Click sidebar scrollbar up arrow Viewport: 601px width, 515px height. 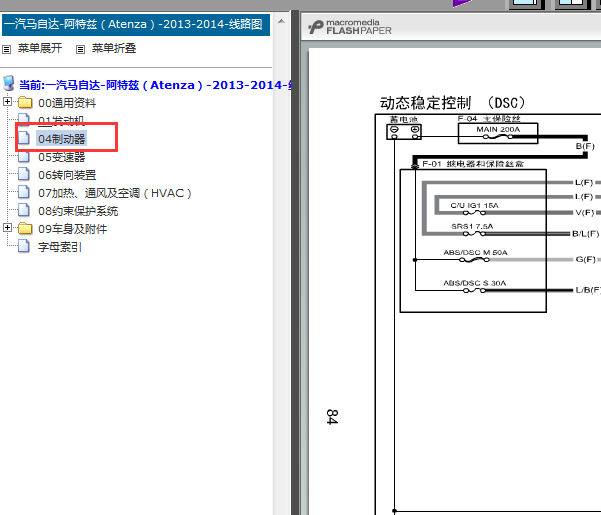tap(281, 21)
